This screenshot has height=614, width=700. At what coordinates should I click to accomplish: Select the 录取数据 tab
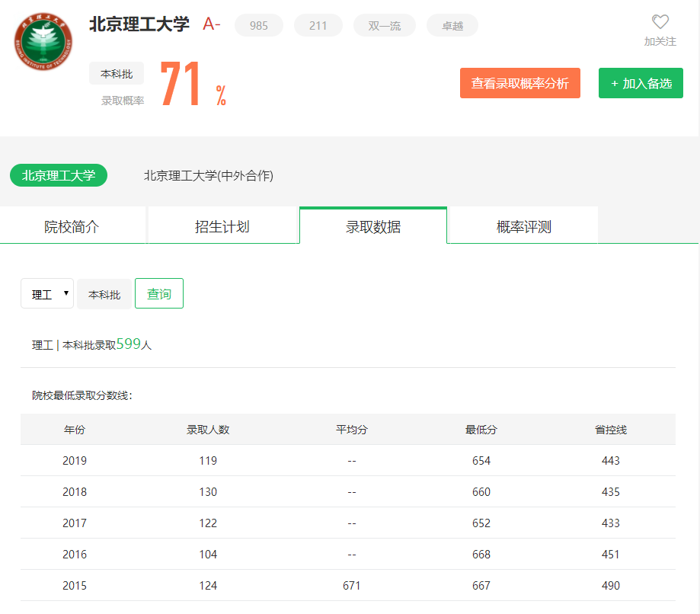click(x=373, y=226)
